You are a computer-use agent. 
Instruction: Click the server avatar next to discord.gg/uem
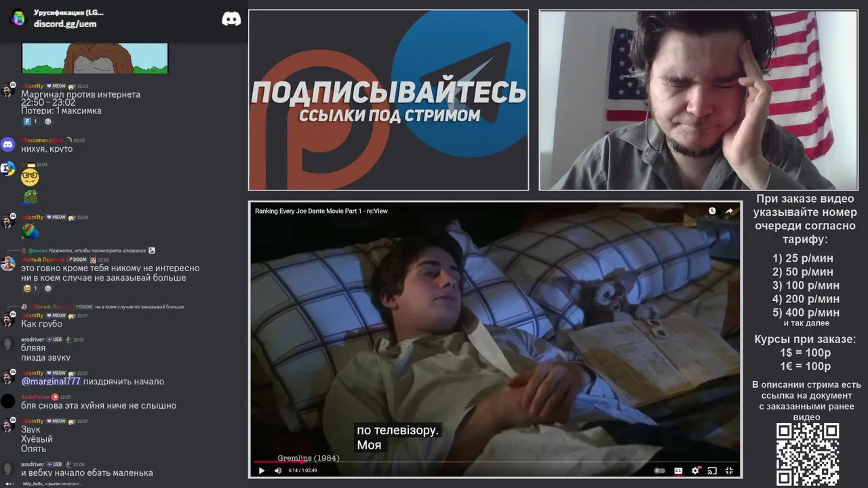tap(18, 18)
